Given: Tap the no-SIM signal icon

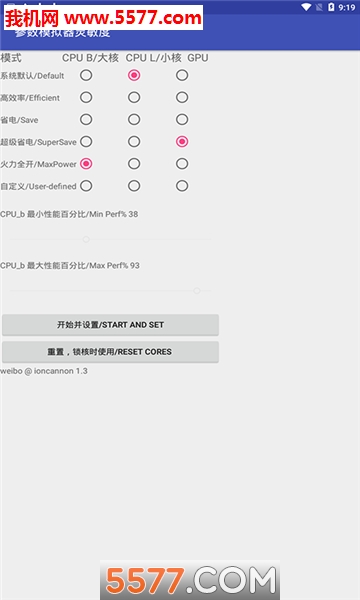Looking at the screenshot, I should pos(319,7).
